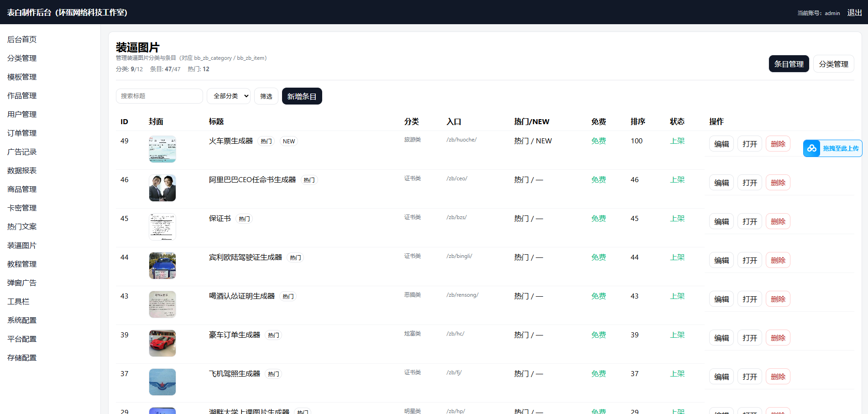Click the 新增条目 button
The width and height of the screenshot is (868, 414).
(x=302, y=96)
